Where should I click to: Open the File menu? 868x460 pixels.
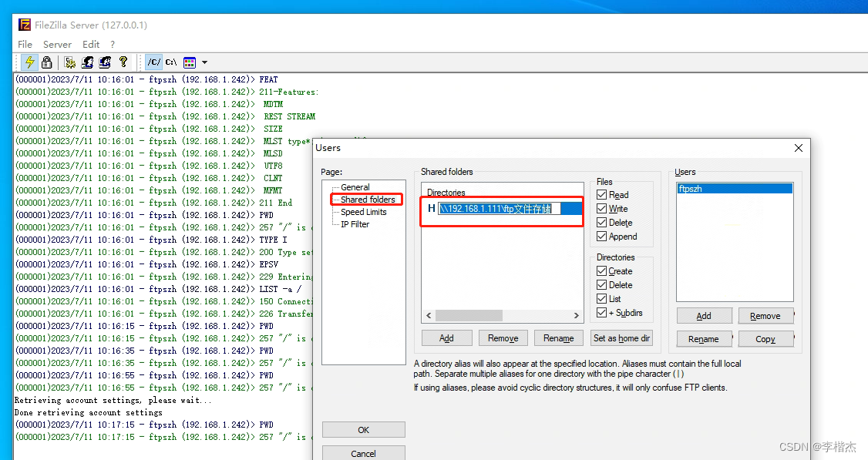pos(25,44)
